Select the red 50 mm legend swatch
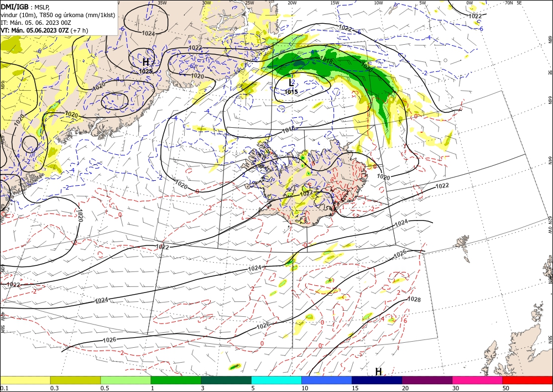 coord(528,380)
